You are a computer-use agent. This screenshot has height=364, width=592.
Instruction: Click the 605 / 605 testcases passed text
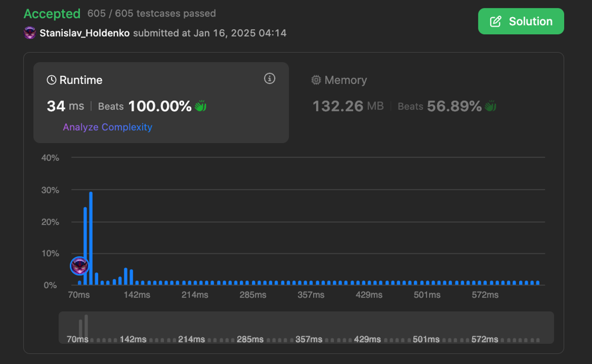[x=152, y=14]
